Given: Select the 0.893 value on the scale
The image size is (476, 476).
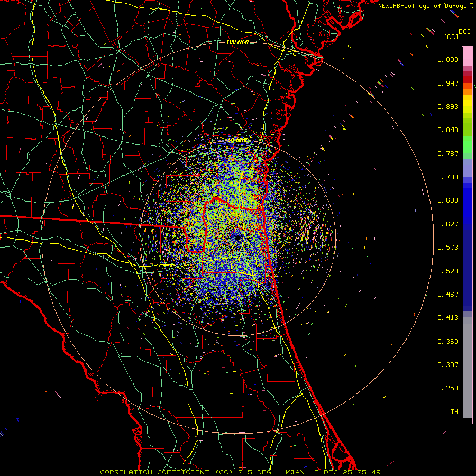Looking at the screenshot, I should click(x=448, y=106).
